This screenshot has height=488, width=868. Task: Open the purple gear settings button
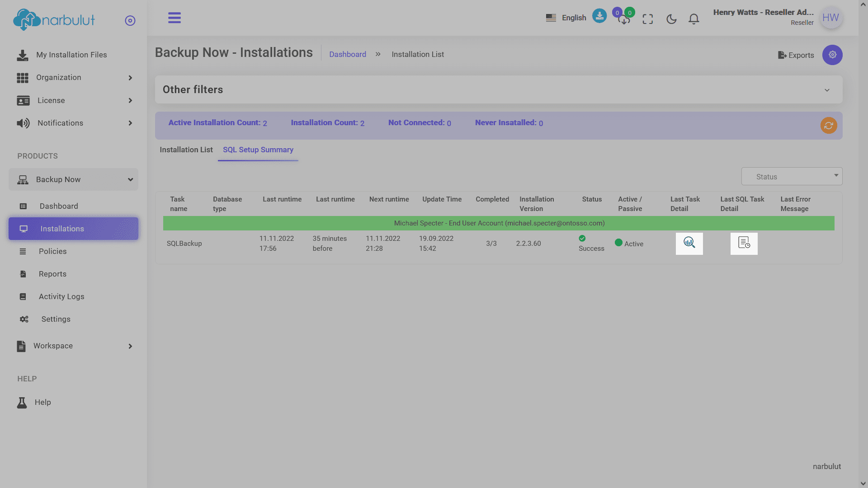(832, 55)
